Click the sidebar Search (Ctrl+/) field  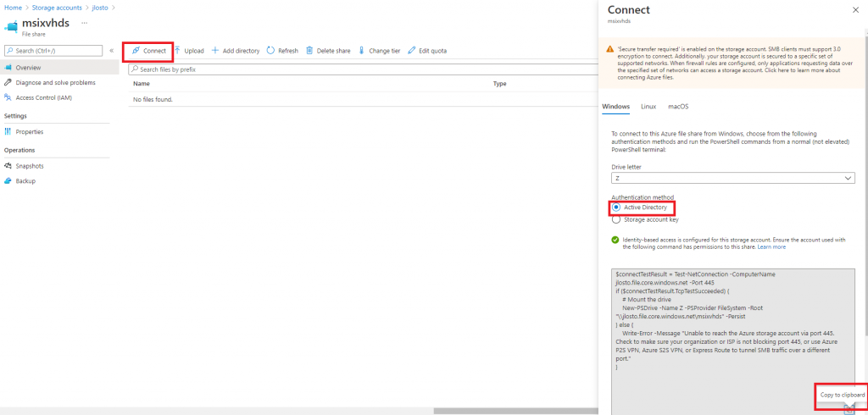pos(53,50)
